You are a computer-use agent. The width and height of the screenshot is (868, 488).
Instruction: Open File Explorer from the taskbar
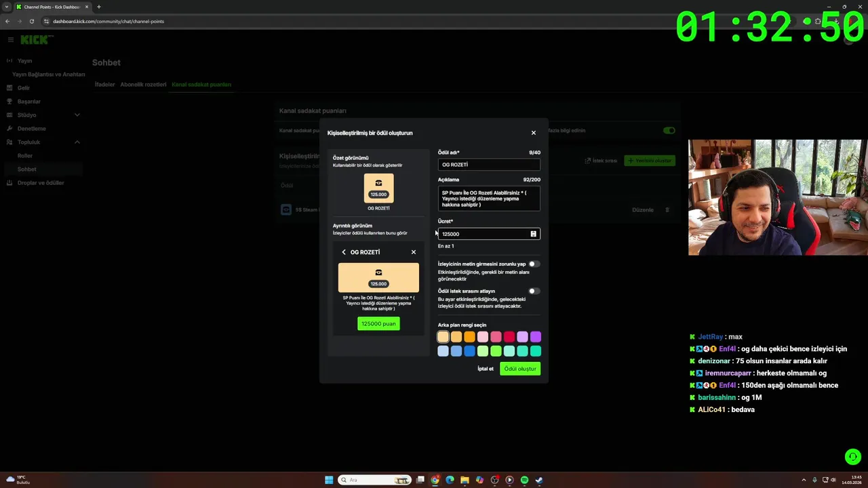[x=465, y=480]
